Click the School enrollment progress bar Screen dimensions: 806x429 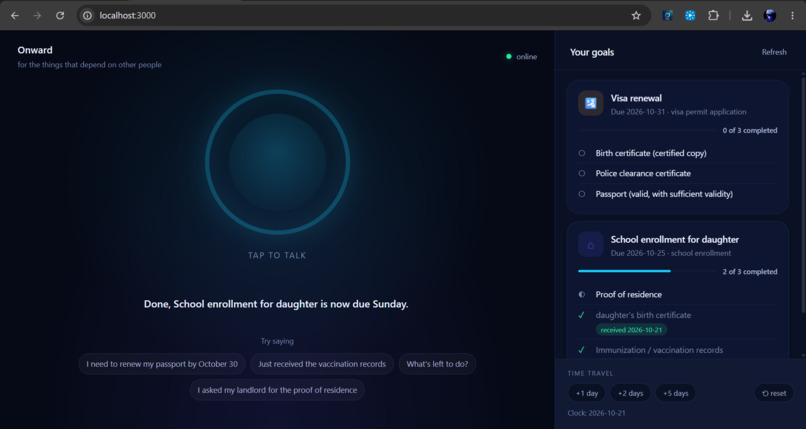point(646,271)
